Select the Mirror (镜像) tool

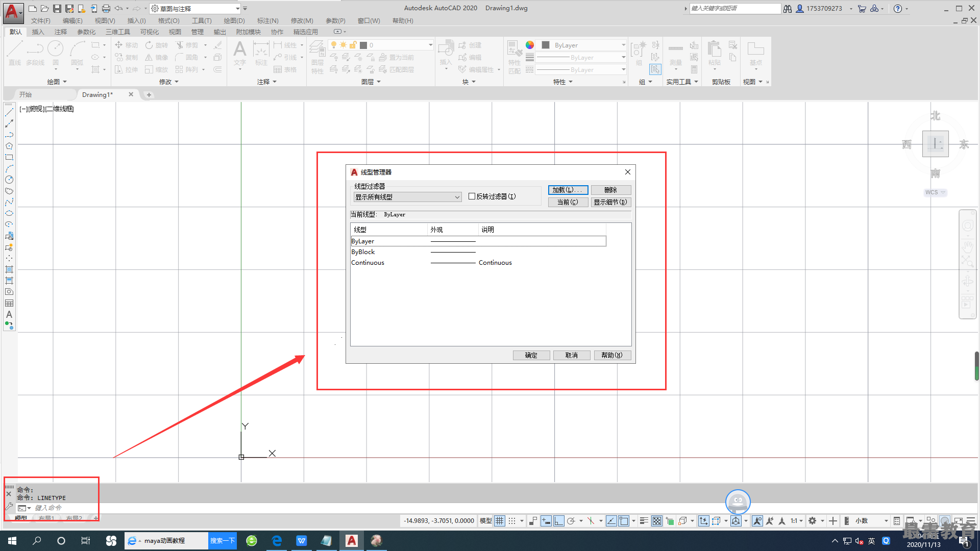point(157,57)
